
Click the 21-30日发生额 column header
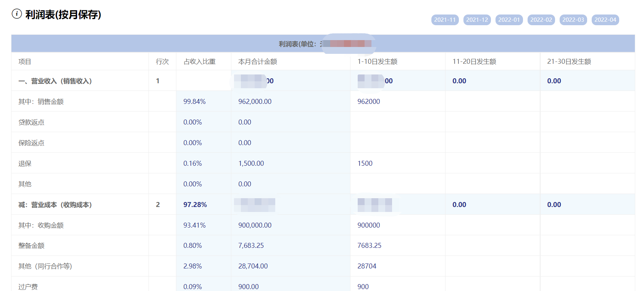click(x=569, y=61)
